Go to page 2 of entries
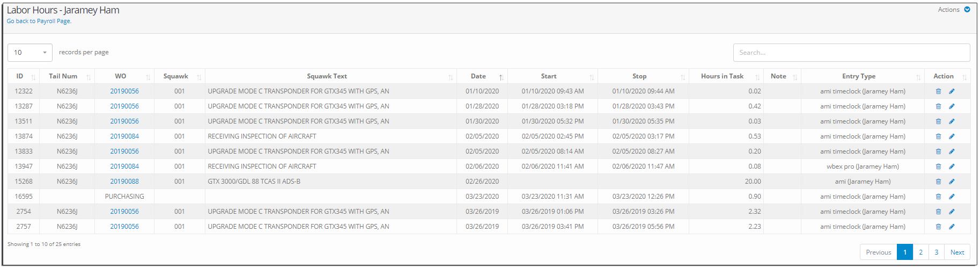This screenshot has width=980, height=268. click(x=920, y=252)
